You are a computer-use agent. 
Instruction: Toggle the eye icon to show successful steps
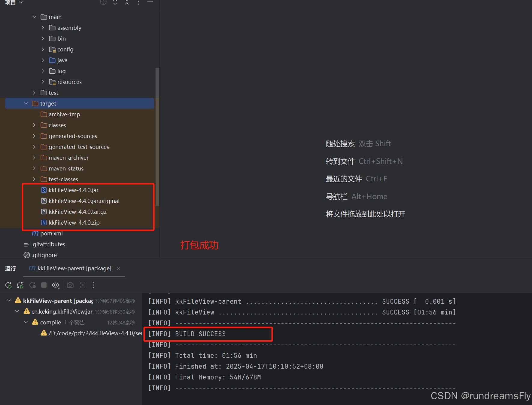point(56,285)
